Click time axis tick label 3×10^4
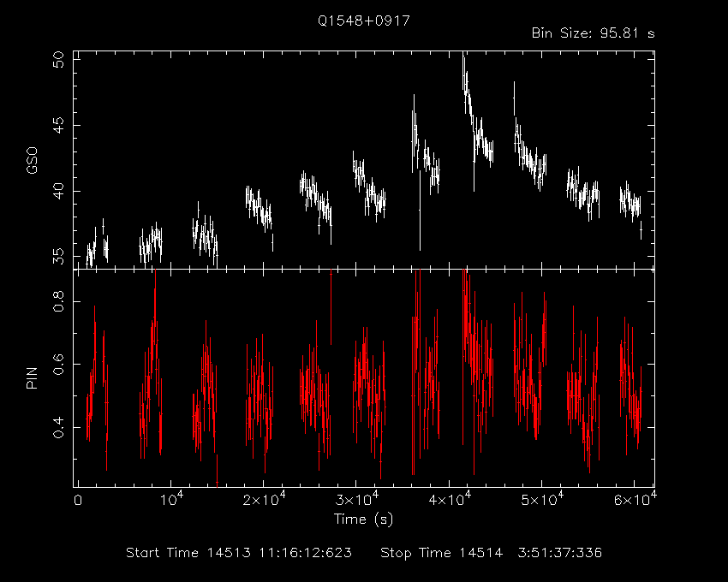This screenshot has height=582, width=728. tap(356, 499)
